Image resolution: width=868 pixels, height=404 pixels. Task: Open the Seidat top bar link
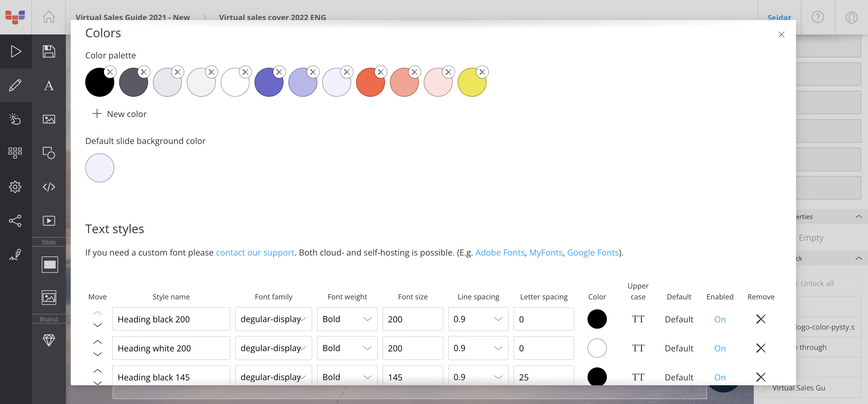point(779,17)
